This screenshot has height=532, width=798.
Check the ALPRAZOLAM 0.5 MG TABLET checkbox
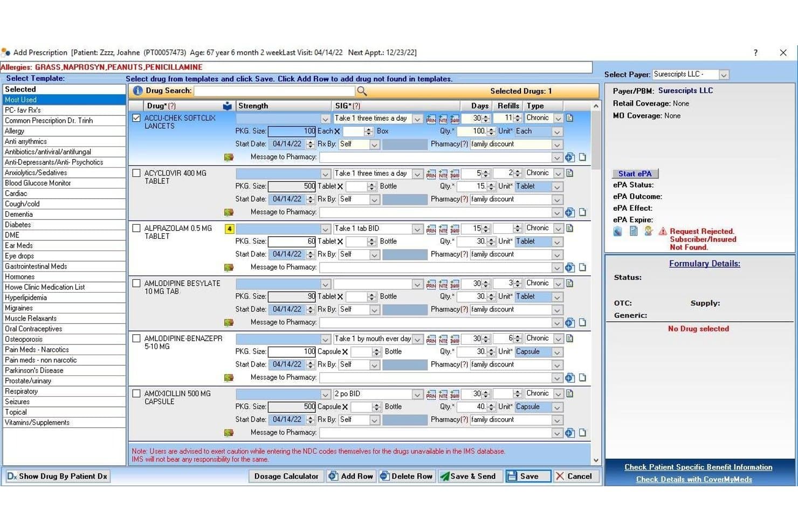click(x=136, y=228)
